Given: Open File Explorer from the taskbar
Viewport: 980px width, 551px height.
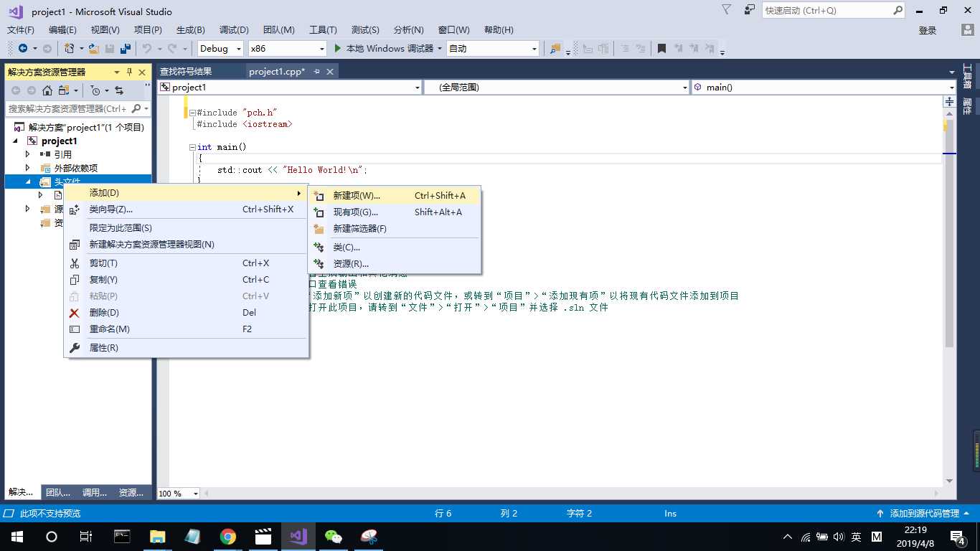Looking at the screenshot, I should pyautogui.click(x=157, y=537).
